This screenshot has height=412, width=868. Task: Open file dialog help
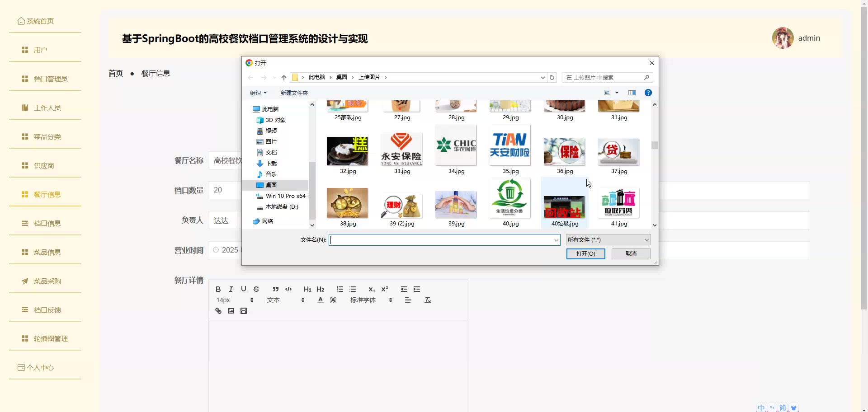coord(648,93)
